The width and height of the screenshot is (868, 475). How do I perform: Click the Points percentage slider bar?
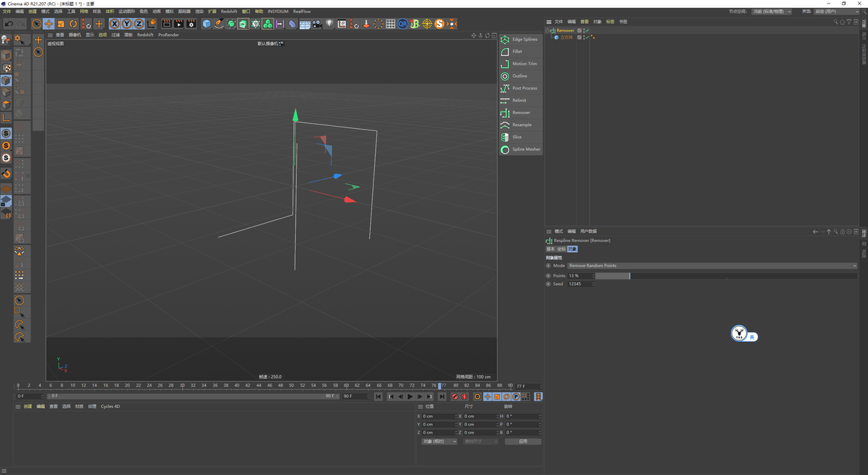pos(725,276)
